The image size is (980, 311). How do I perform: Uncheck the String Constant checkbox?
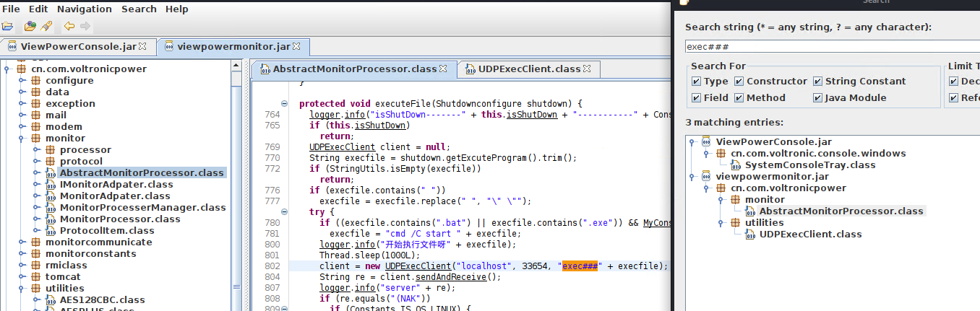818,82
